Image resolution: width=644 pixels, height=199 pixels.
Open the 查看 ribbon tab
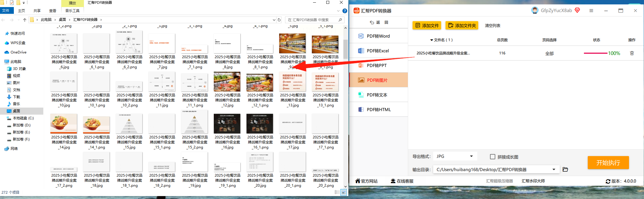tap(53, 11)
